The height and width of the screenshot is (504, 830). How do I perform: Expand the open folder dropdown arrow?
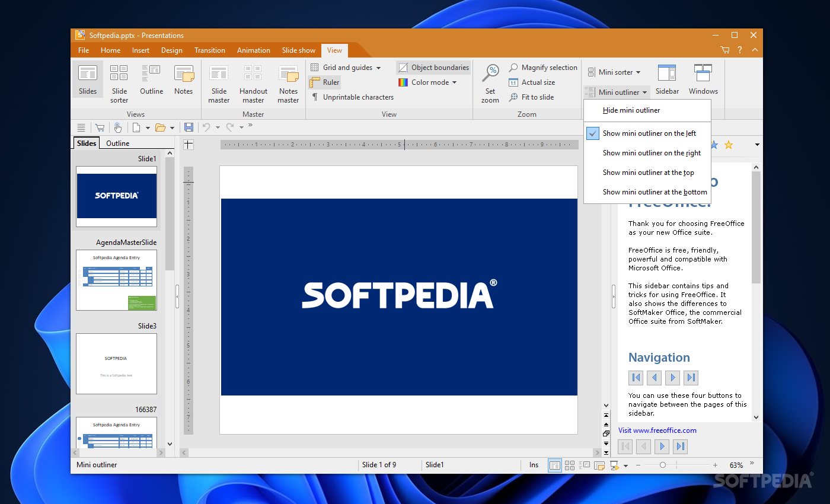click(173, 128)
